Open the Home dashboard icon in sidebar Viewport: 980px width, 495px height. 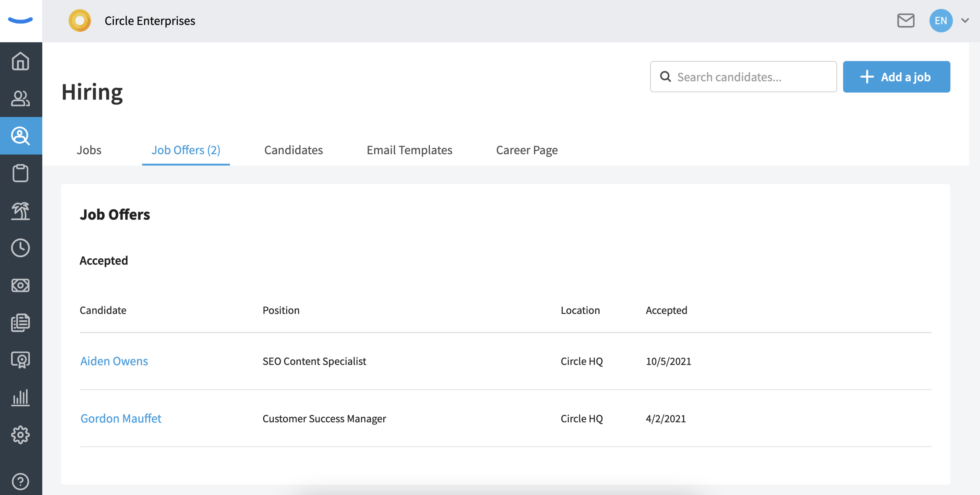pyautogui.click(x=20, y=61)
